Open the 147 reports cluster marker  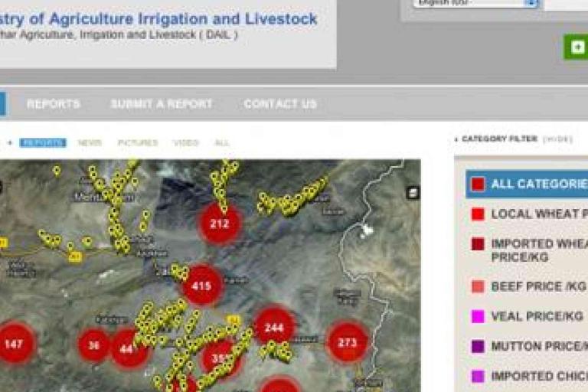pyautogui.click(x=15, y=344)
